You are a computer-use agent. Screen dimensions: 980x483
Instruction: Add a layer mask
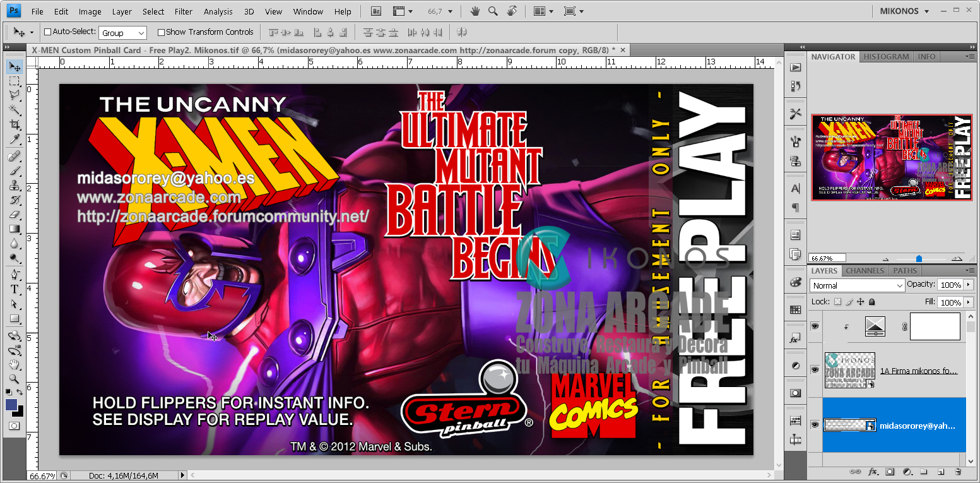click(x=890, y=472)
